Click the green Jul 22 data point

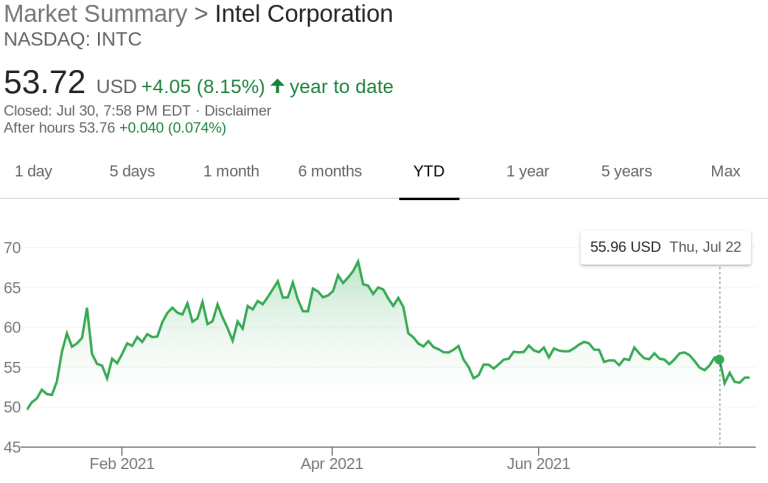click(x=719, y=360)
